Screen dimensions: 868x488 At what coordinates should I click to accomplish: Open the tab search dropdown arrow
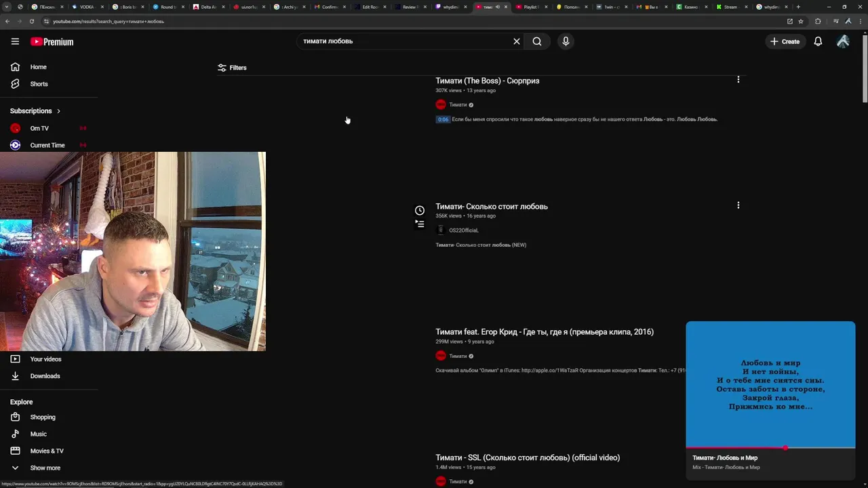tap(7, 7)
